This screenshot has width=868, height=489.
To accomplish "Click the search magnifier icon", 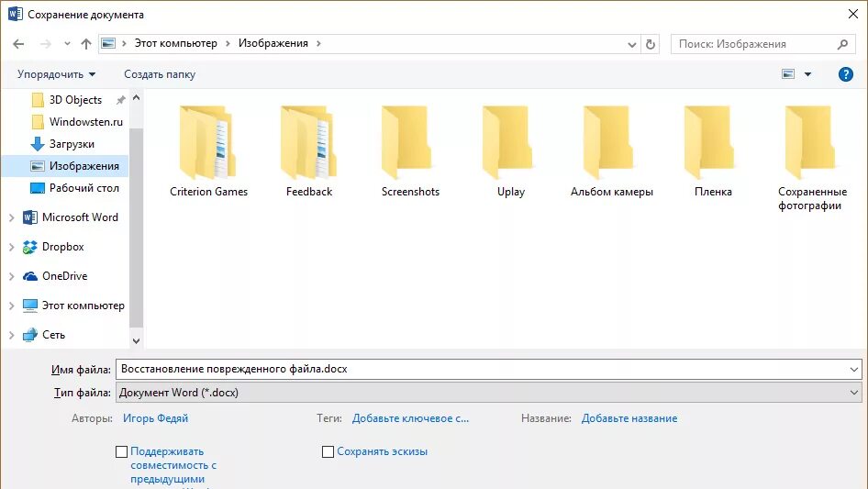I will tap(842, 44).
